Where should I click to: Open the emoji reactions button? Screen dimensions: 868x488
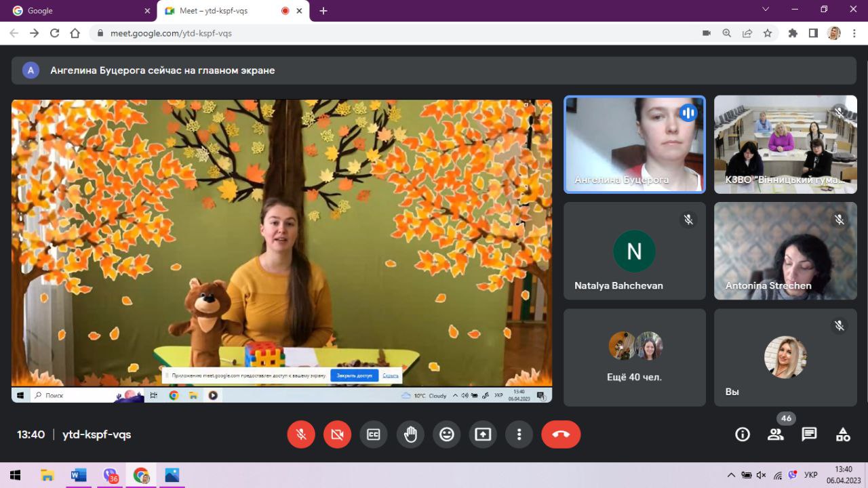pyautogui.click(x=446, y=434)
